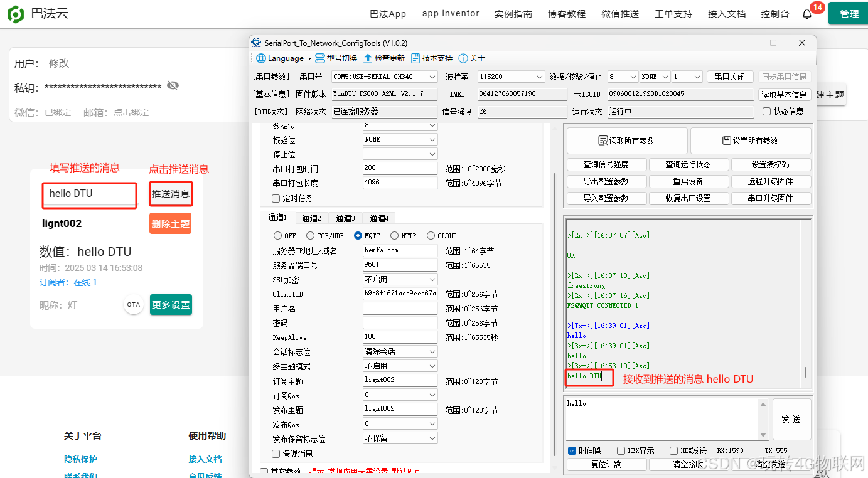Click the 串口关闭 button
Viewport: 868px width, 478px height.
pyautogui.click(x=730, y=77)
